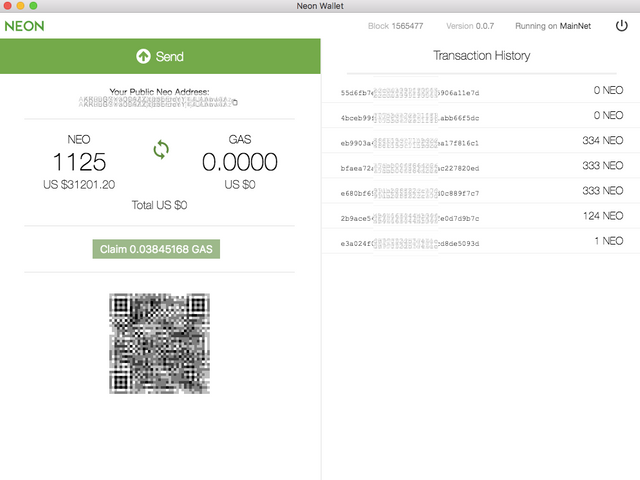
Task: Click the Neon Wallet title bar
Action: (320, 6)
